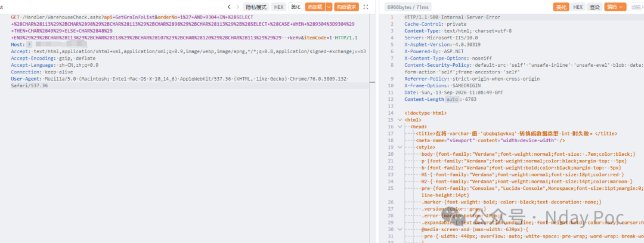The width and height of the screenshot is (644, 243).
Task: Click the 构造请求 build request button
Action: (x=346, y=7)
